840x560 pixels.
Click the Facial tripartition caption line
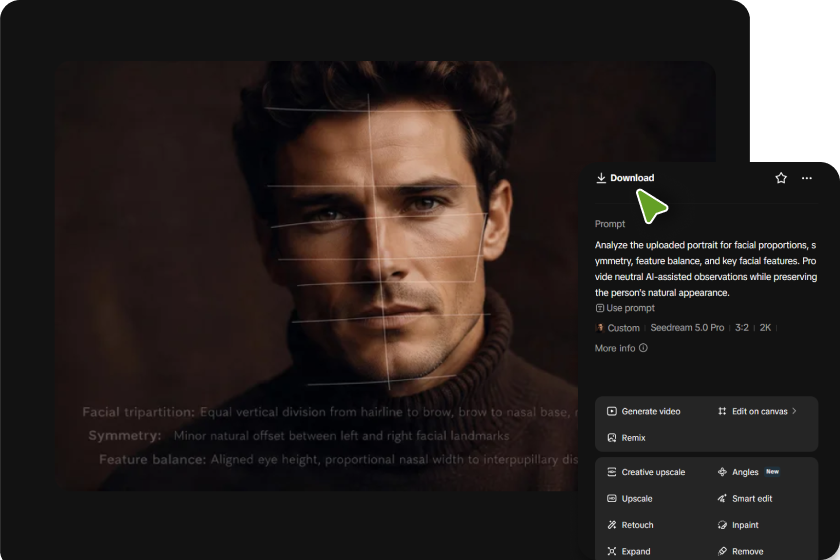click(330, 412)
